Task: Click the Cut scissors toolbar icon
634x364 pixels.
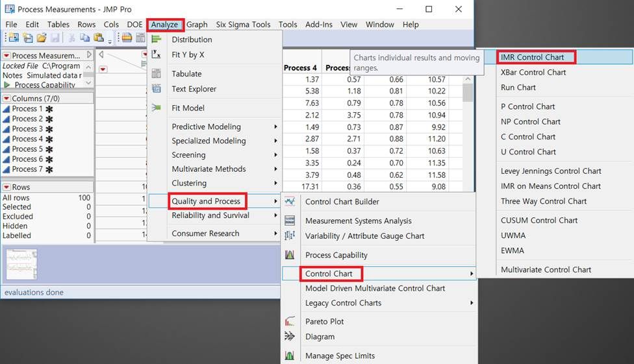Action: [x=71, y=38]
